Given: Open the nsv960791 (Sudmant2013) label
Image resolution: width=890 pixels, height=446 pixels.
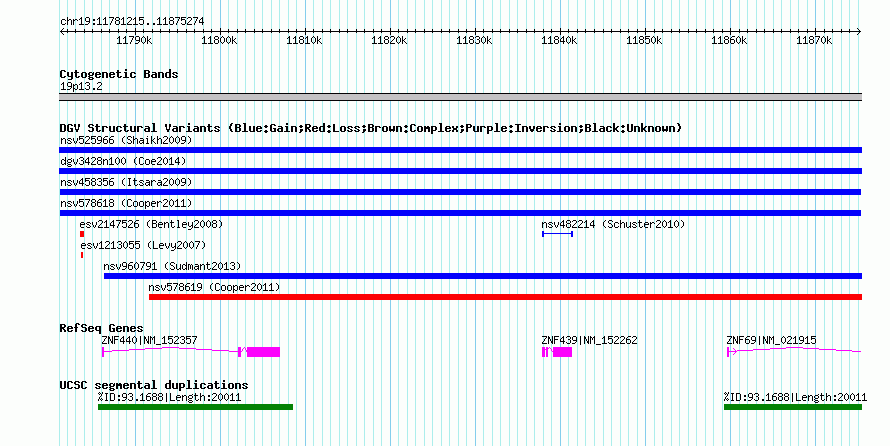Looking at the screenshot, I should (x=172, y=266).
